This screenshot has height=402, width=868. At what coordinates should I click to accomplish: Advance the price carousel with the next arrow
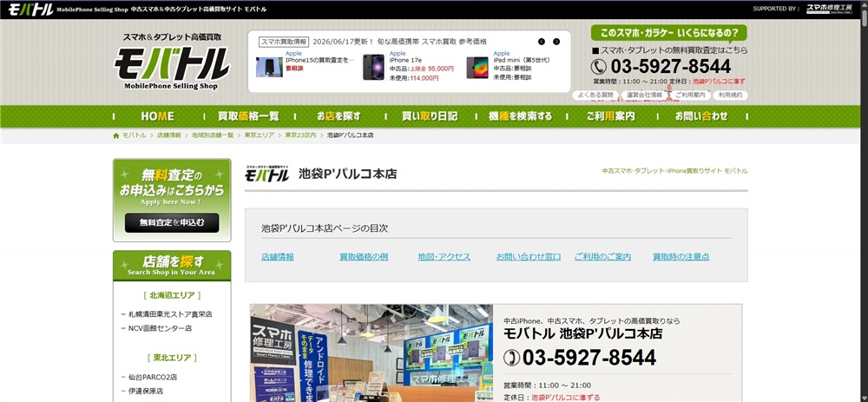click(x=556, y=42)
